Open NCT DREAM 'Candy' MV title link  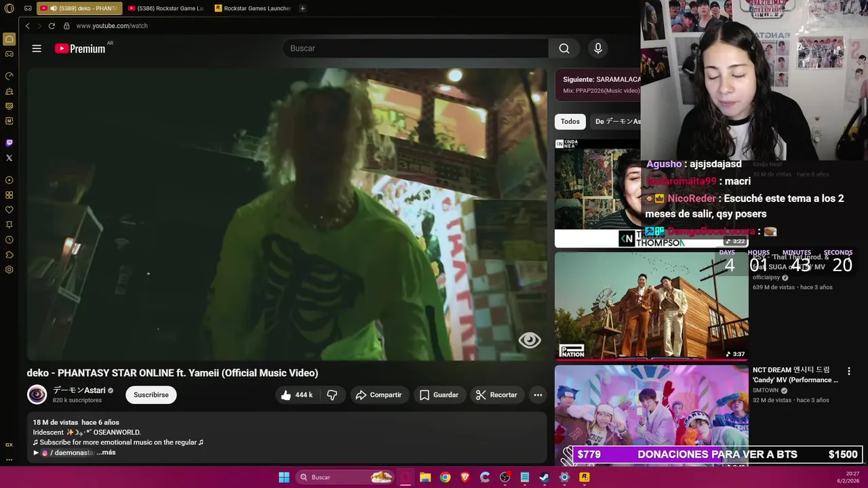(795, 375)
